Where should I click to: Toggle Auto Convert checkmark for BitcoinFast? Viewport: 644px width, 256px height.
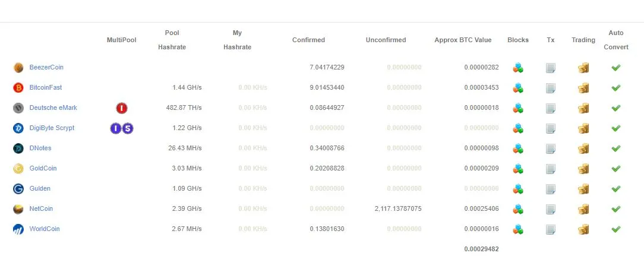615,87
